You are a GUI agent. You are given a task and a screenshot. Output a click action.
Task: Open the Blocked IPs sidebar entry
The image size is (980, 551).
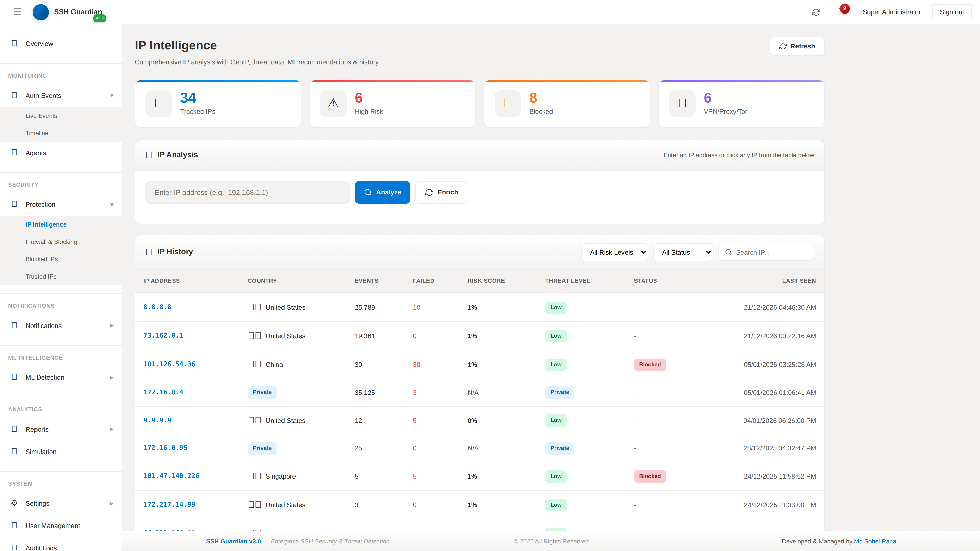(x=42, y=259)
